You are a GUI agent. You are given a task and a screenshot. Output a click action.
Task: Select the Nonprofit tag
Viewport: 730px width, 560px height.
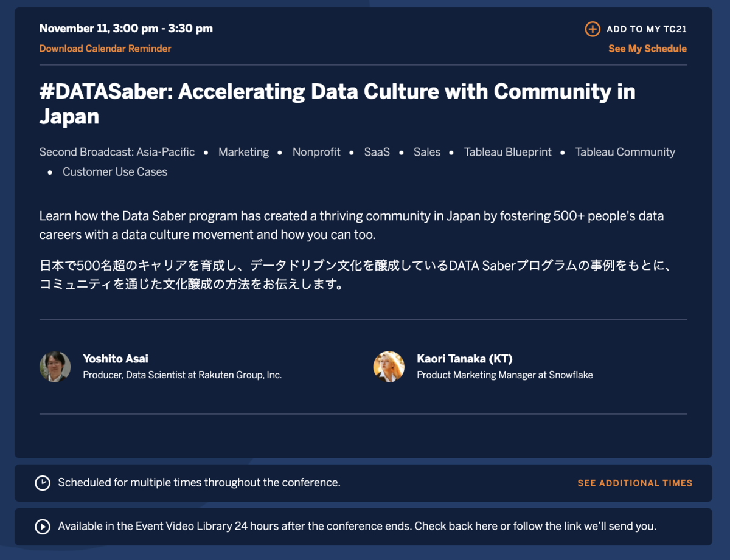[316, 152]
